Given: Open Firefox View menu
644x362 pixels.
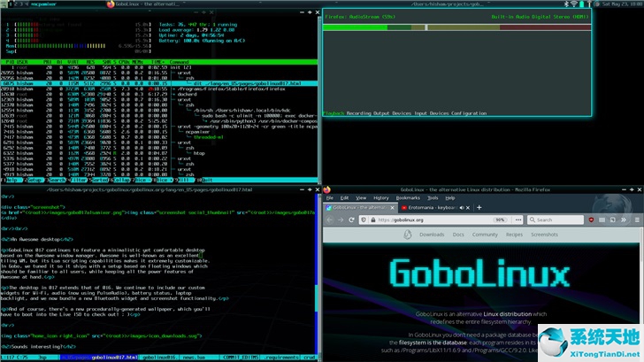Looking at the screenshot, I should click(361, 198).
